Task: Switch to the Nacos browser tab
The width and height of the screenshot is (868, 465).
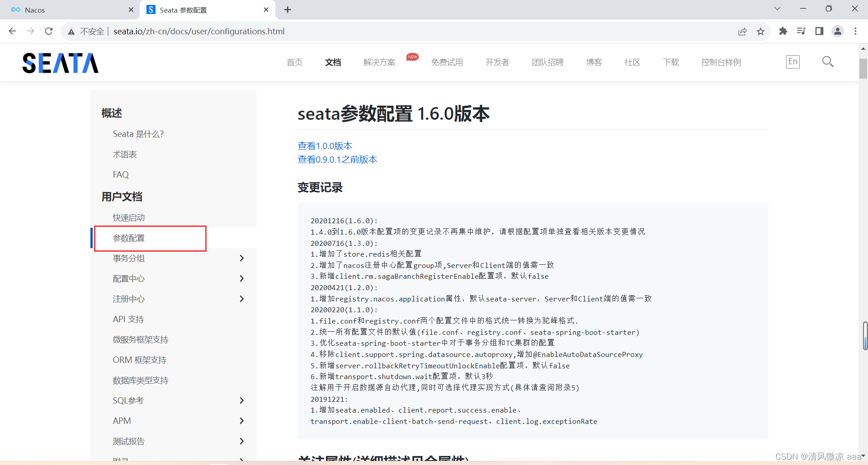Action: 70,10
